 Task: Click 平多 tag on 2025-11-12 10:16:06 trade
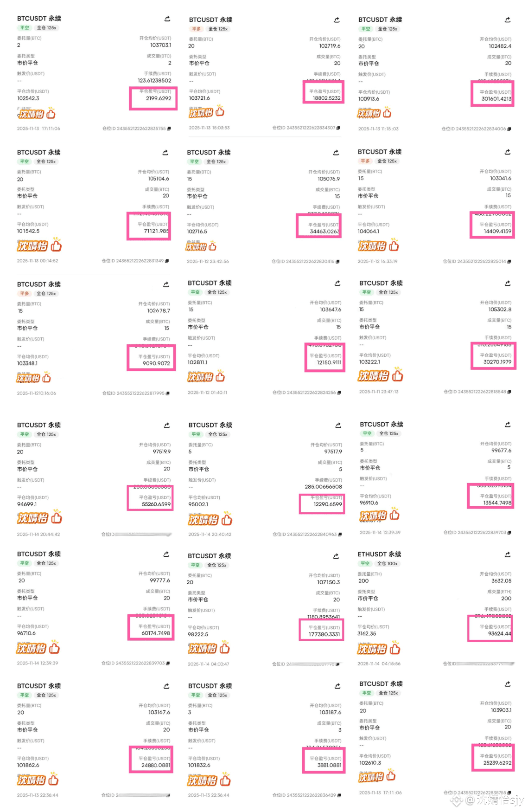25,294
